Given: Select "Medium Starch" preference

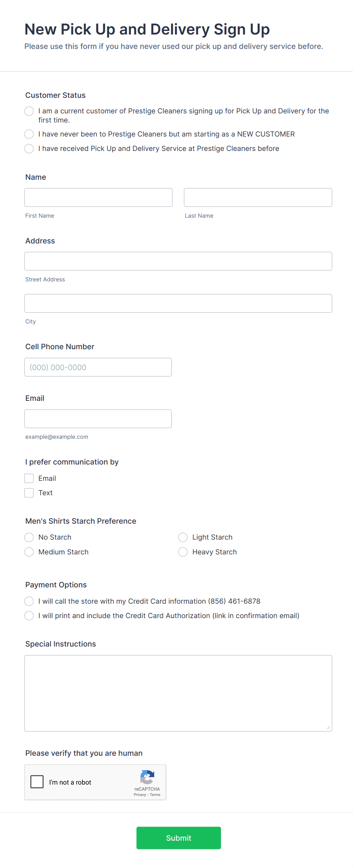Looking at the screenshot, I should tap(29, 552).
